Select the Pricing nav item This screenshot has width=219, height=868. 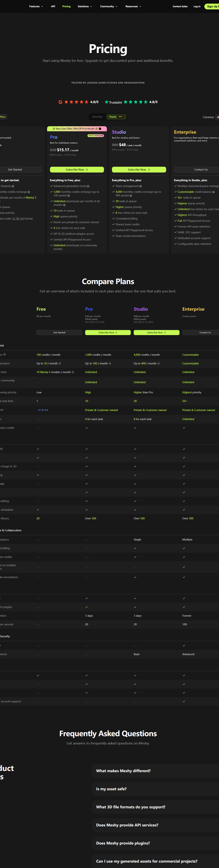[66, 6]
